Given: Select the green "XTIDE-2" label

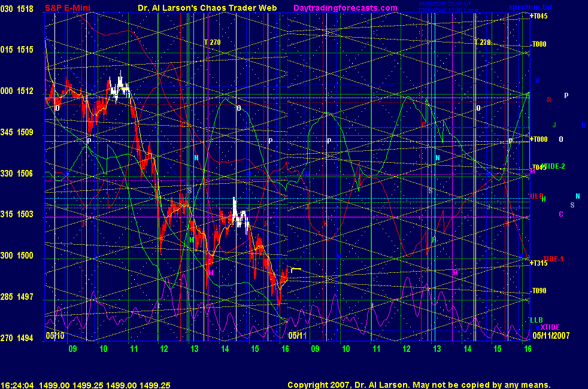Looking at the screenshot, I should (553, 166).
